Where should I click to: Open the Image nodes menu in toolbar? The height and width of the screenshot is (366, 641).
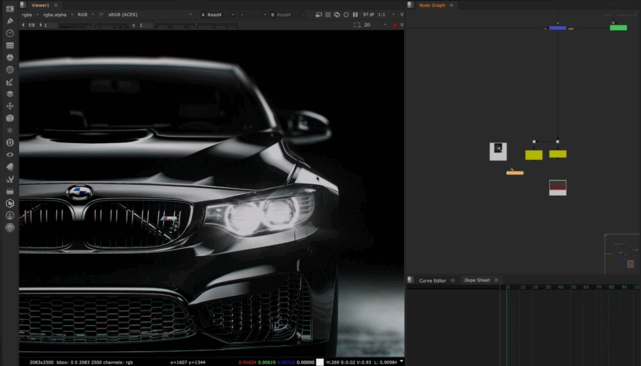[10, 9]
